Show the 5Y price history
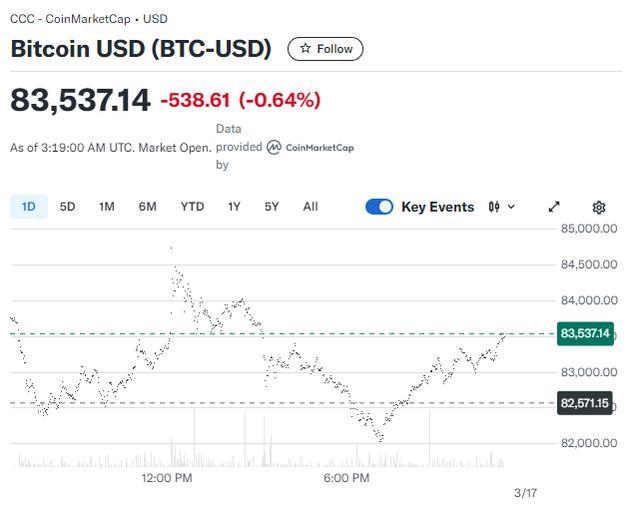Screen dimensions: 640x509 [271, 207]
